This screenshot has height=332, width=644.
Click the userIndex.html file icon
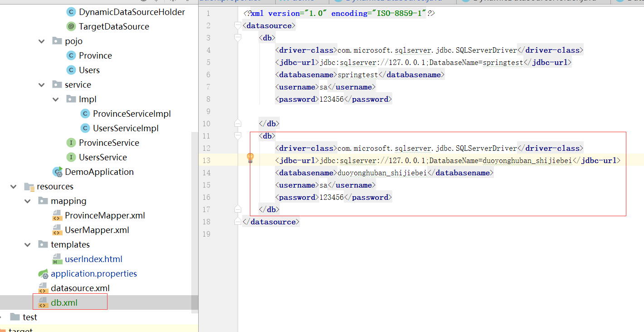[x=57, y=259]
